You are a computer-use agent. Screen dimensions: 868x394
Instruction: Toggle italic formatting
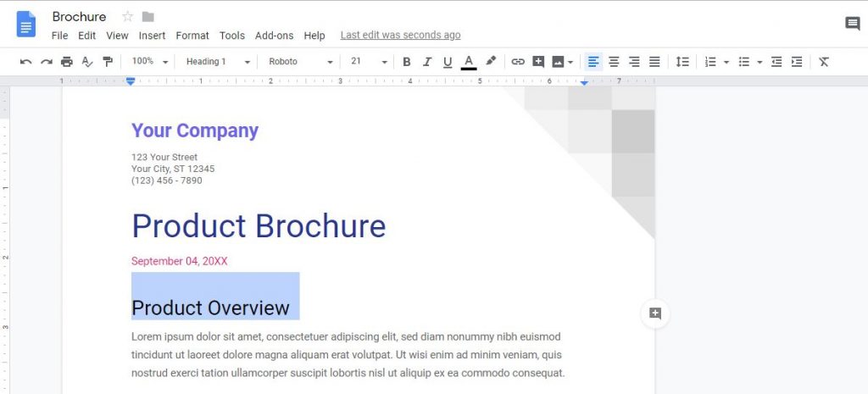click(x=427, y=62)
